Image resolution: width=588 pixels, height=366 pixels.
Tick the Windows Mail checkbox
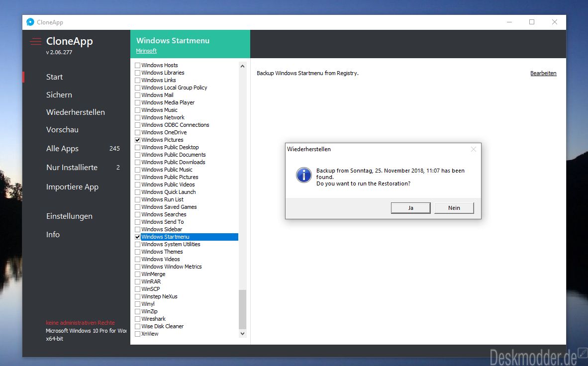[138, 95]
